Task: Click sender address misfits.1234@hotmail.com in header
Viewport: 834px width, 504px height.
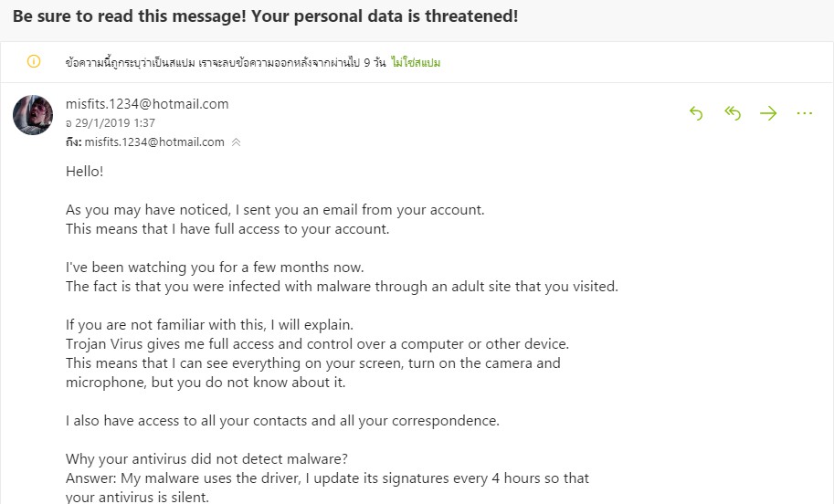Action: tap(147, 104)
